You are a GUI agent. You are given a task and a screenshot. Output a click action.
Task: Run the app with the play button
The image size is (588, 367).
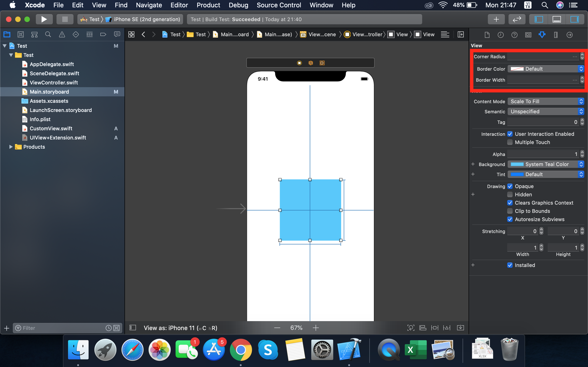(x=44, y=19)
